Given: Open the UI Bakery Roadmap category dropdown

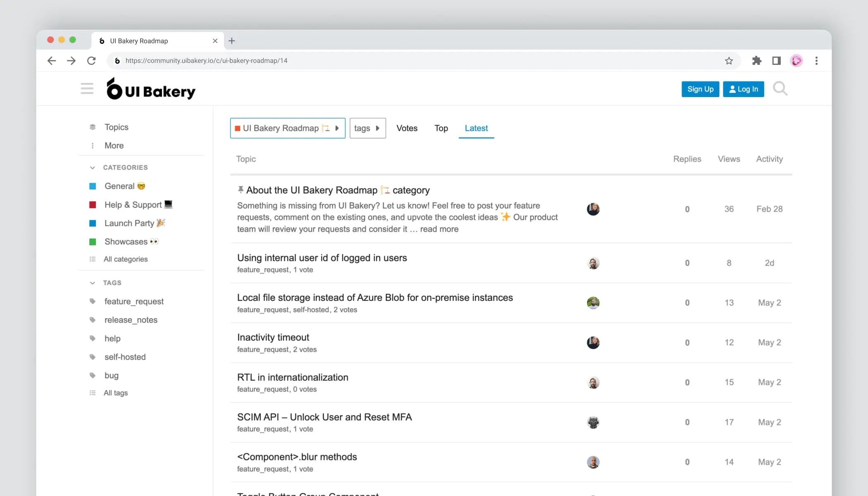Looking at the screenshot, I should [x=288, y=128].
